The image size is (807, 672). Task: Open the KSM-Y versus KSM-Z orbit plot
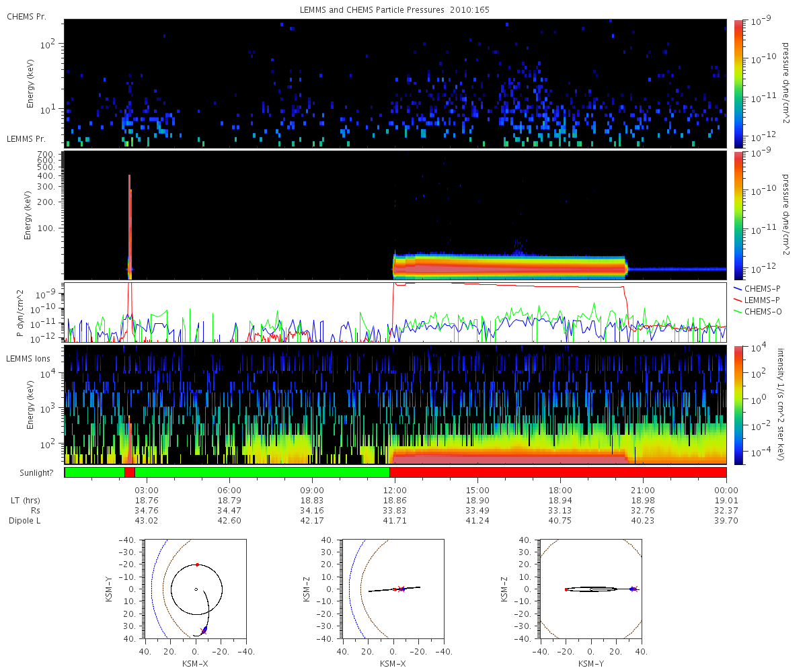(x=591, y=588)
